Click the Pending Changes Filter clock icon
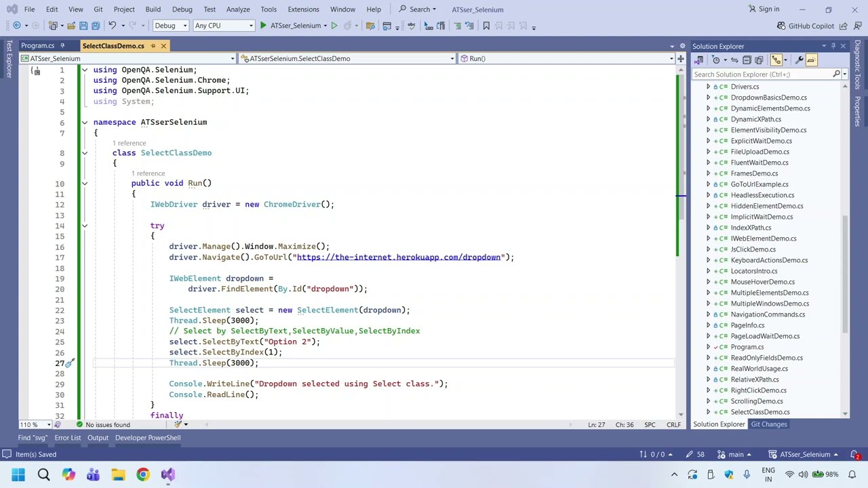 tap(715, 60)
